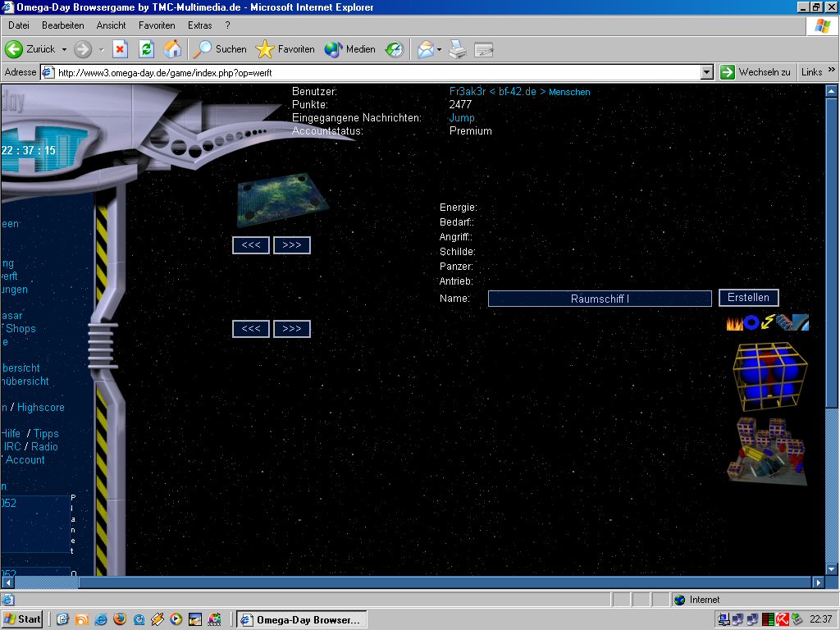Launch Winamp lightning icon in quick launch

(157, 619)
